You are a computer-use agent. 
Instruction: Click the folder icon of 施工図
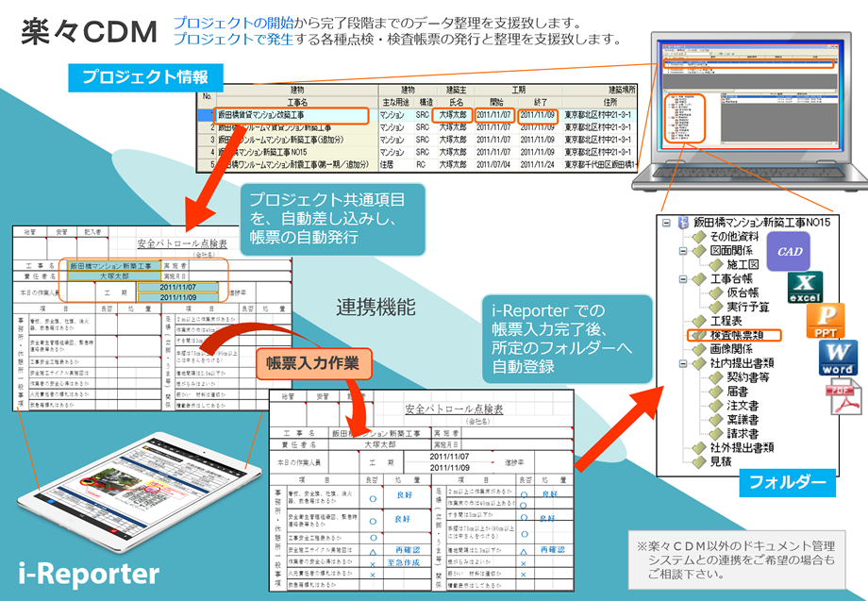(x=716, y=265)
